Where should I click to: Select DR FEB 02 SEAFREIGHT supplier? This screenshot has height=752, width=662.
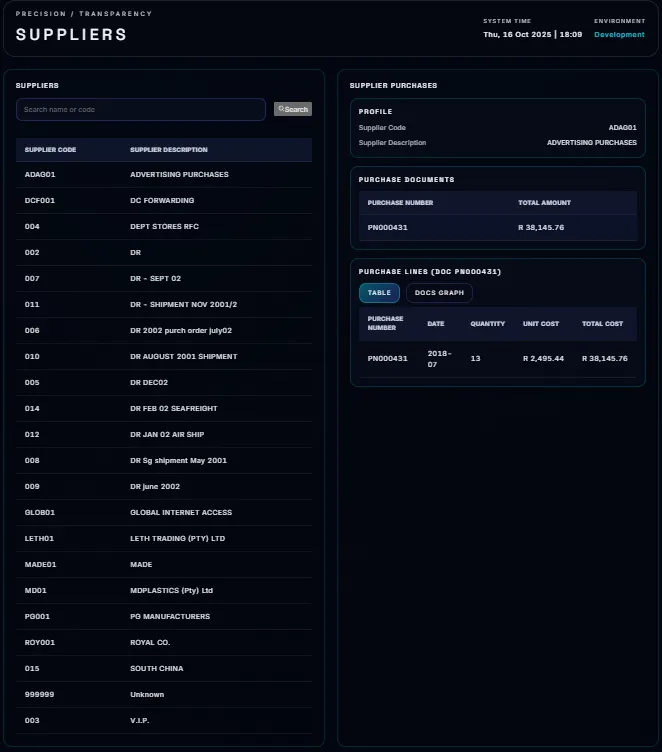164,409
